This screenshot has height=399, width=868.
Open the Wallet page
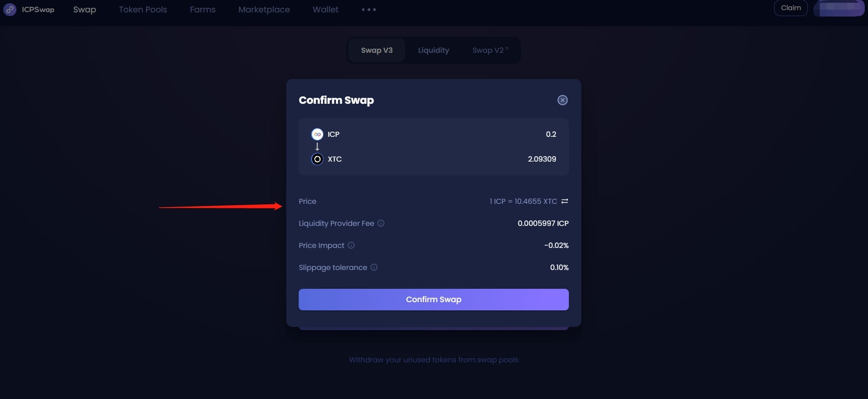(325, 10)
